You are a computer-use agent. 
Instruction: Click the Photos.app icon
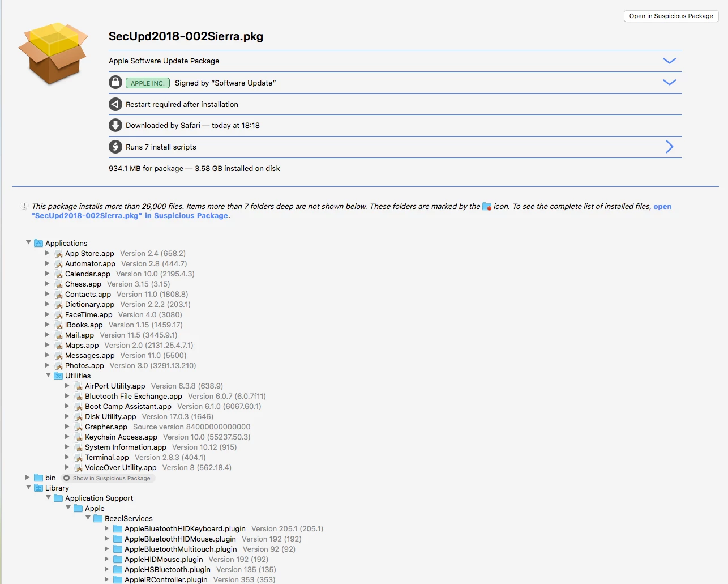coord(58,366)
